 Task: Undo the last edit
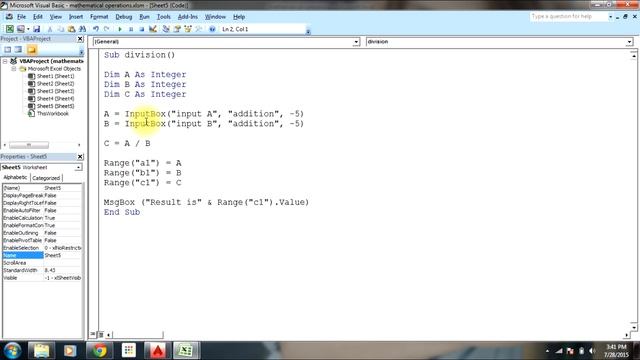tap(96, 29)
